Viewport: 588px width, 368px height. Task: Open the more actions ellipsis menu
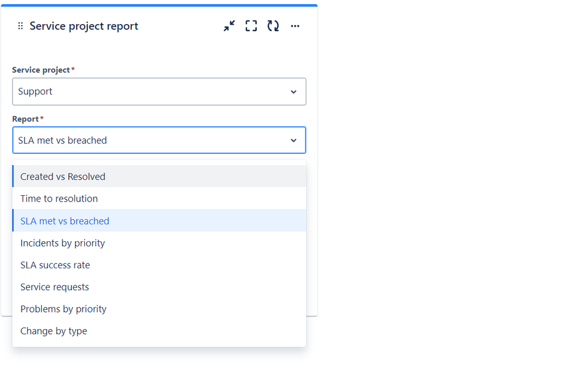click(295, 26)
